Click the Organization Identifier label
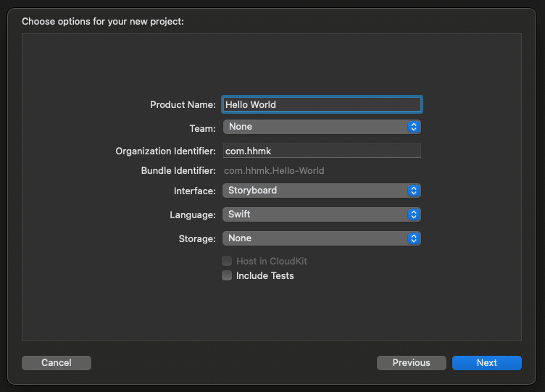Screen dimensions: 545x392 (x=165, y=151)
